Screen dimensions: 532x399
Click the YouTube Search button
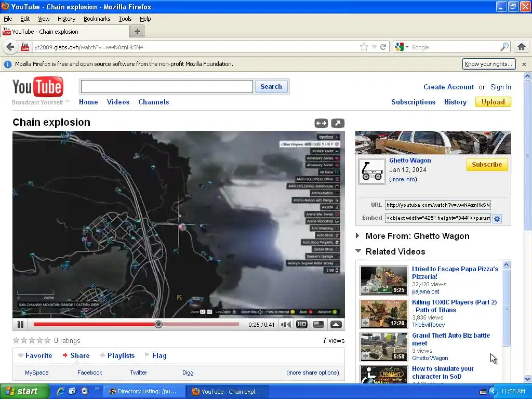click(271, 87)
